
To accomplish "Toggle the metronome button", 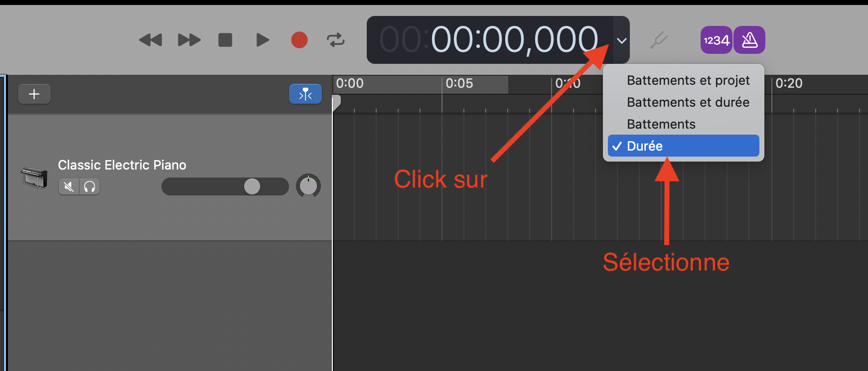I will [x=749, y=40].
